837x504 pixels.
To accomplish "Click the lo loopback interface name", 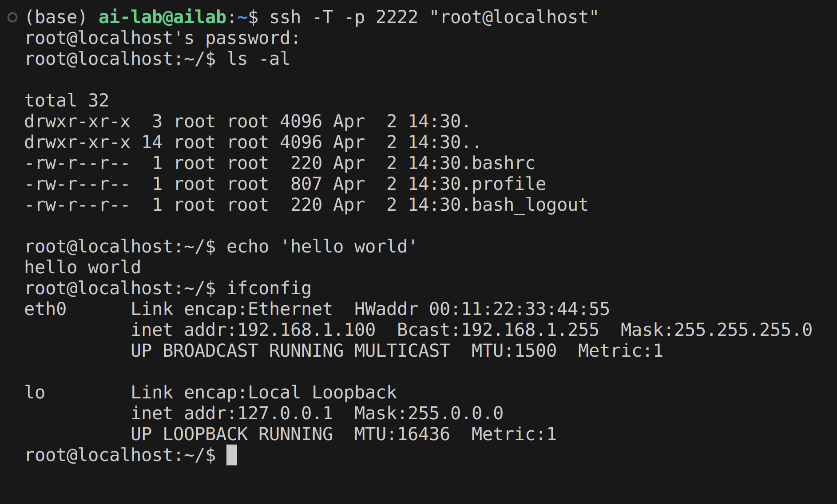I will [x=35, y=393].
